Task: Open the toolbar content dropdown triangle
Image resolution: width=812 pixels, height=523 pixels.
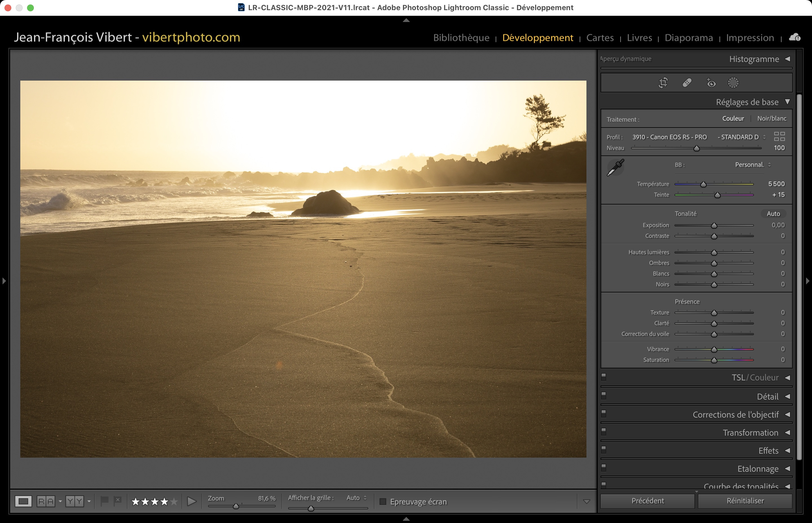Action: coord(586,502)
